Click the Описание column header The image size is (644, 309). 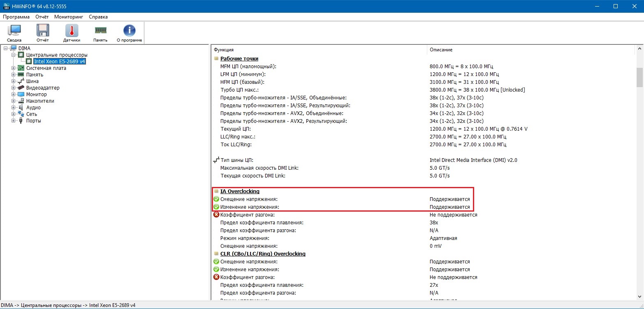531,50
